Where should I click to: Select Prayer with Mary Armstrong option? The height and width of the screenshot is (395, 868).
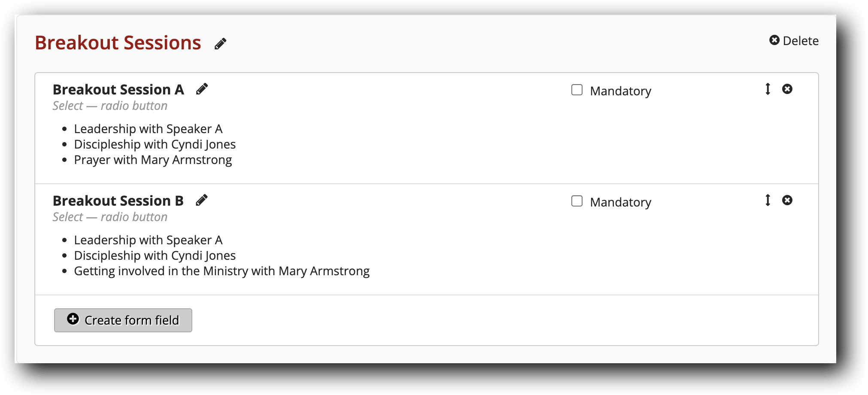153,159
